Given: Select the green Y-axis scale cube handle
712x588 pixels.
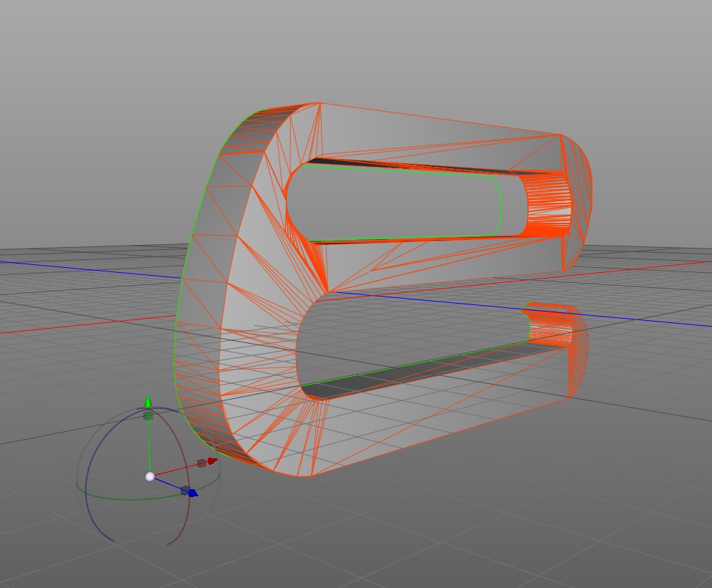Looking at the screenshot, I should click(x=148, y=416).
